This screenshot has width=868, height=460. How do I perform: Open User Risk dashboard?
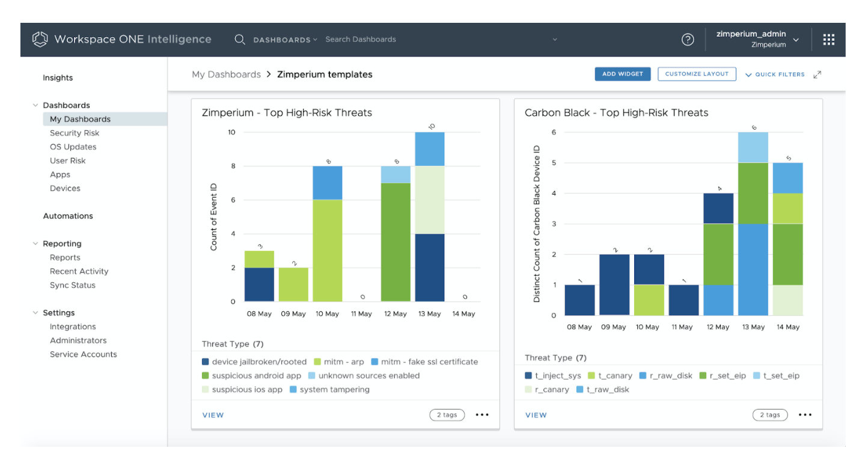[x=68, y=161]
